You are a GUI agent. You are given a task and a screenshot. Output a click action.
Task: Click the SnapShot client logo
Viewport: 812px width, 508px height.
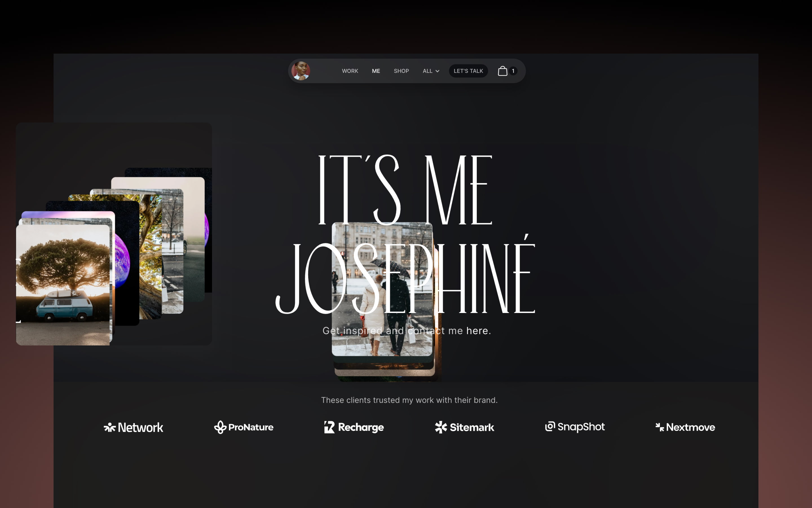click(575, 427)
